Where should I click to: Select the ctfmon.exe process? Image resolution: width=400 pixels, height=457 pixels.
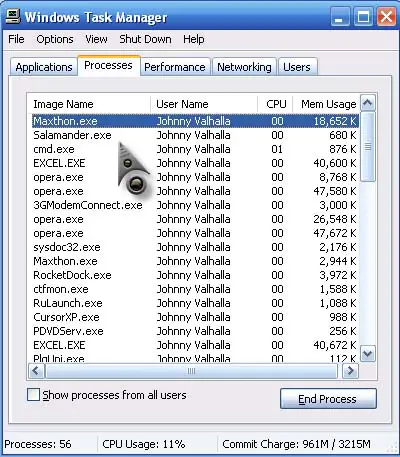coord(195,289)
